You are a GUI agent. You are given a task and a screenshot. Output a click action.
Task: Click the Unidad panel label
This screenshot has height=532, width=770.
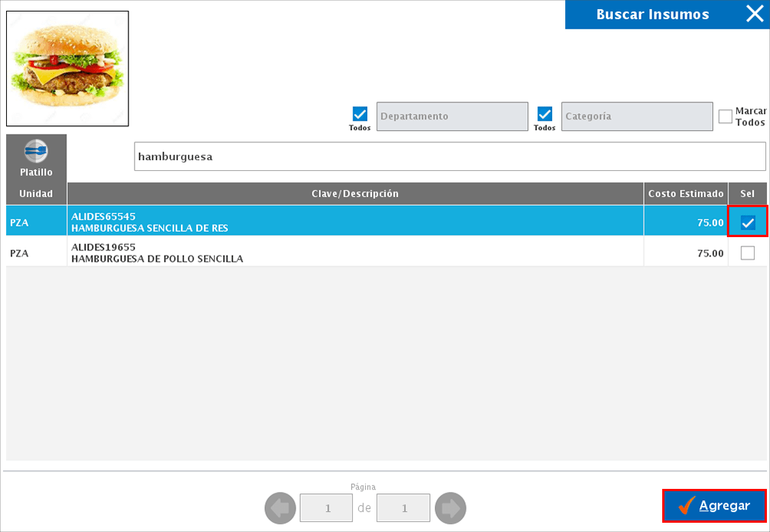click(36, 193)
